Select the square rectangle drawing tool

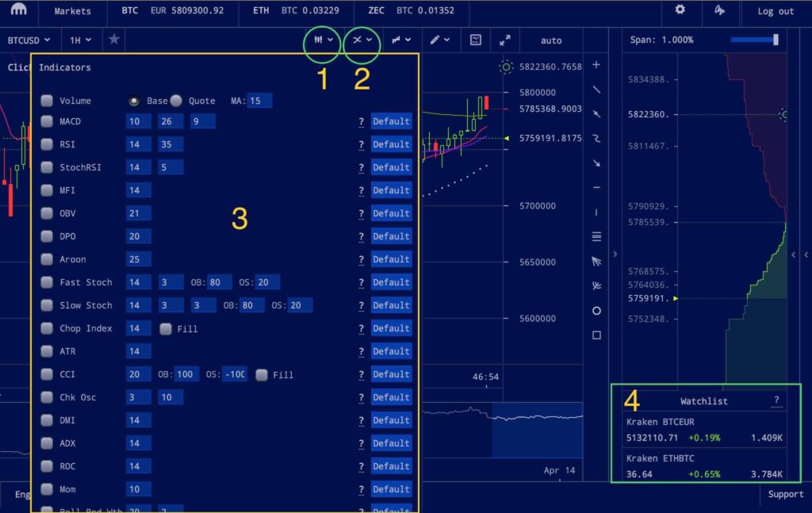[596, 335]
